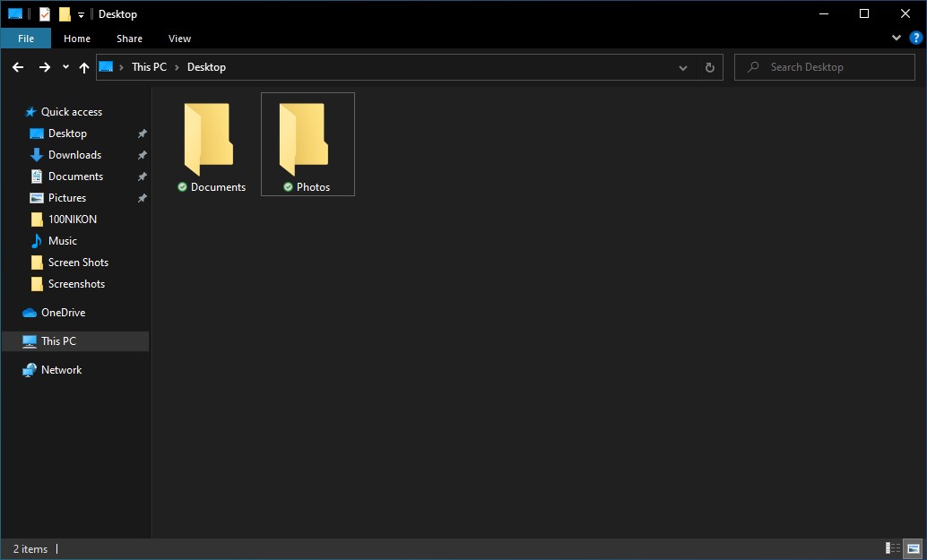Open Customize Quick Access Toolbar dropdown
The width and height of the screenshot is (927, 560).
coord(81,14)
